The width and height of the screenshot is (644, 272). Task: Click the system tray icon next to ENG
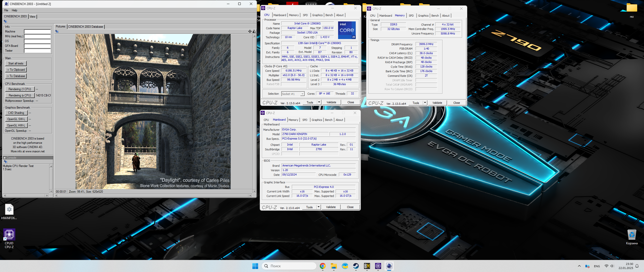[587, 266]
